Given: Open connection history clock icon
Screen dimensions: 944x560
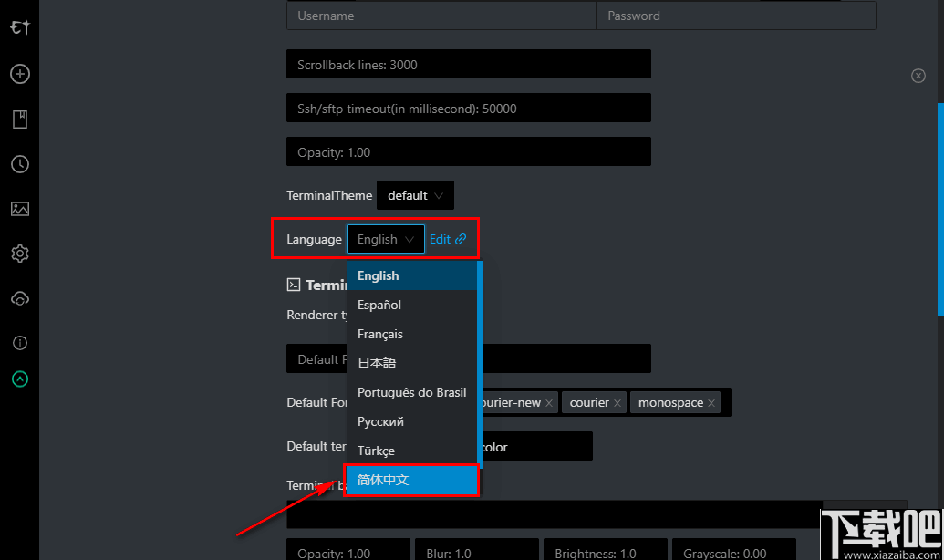Looking at the screenshot, I should (x=20, y=164).
